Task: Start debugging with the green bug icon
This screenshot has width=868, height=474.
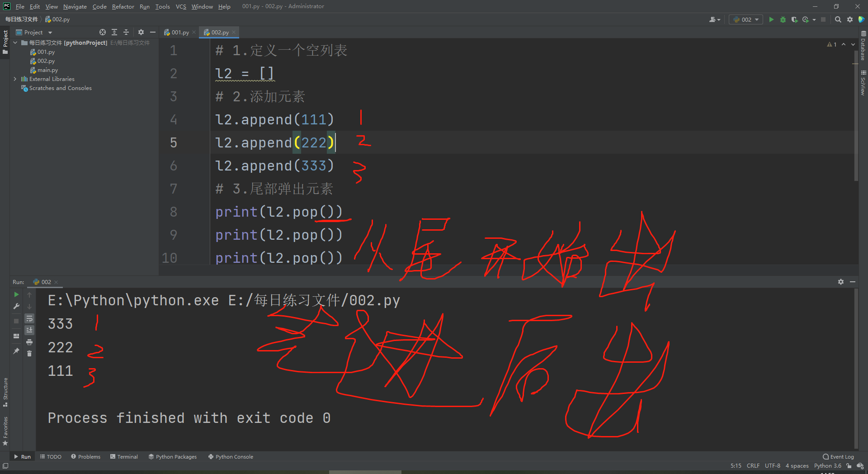Action: pyautogui.click(x=783, y=19)
